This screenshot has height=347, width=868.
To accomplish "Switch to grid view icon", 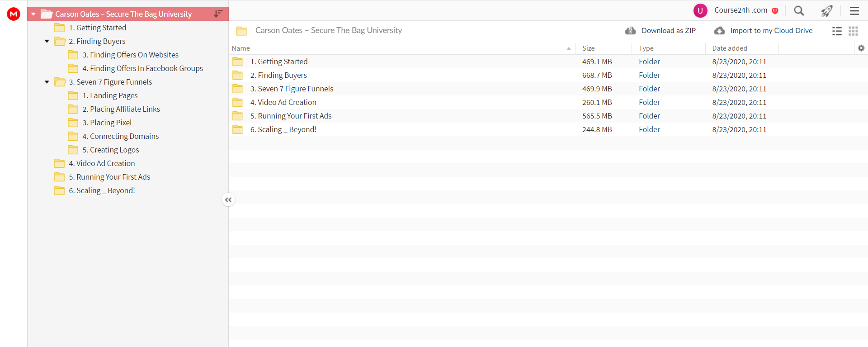I will [x=853, y=31].
